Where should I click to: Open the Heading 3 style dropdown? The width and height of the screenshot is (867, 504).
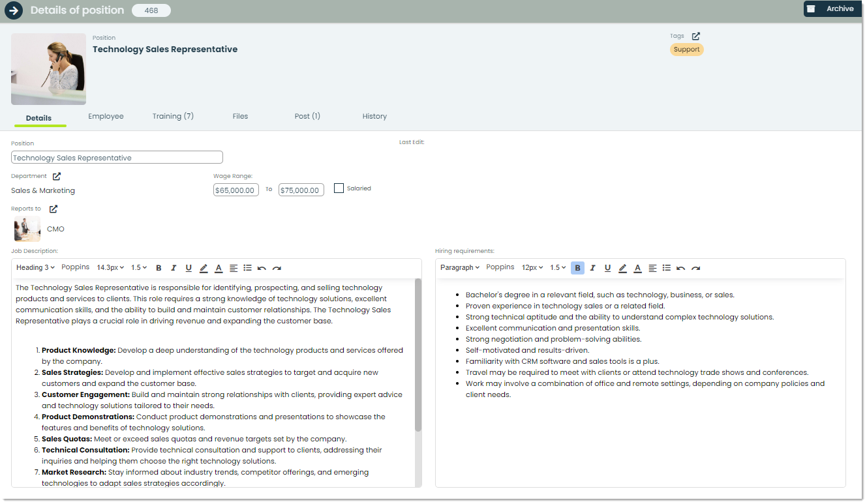35,267
